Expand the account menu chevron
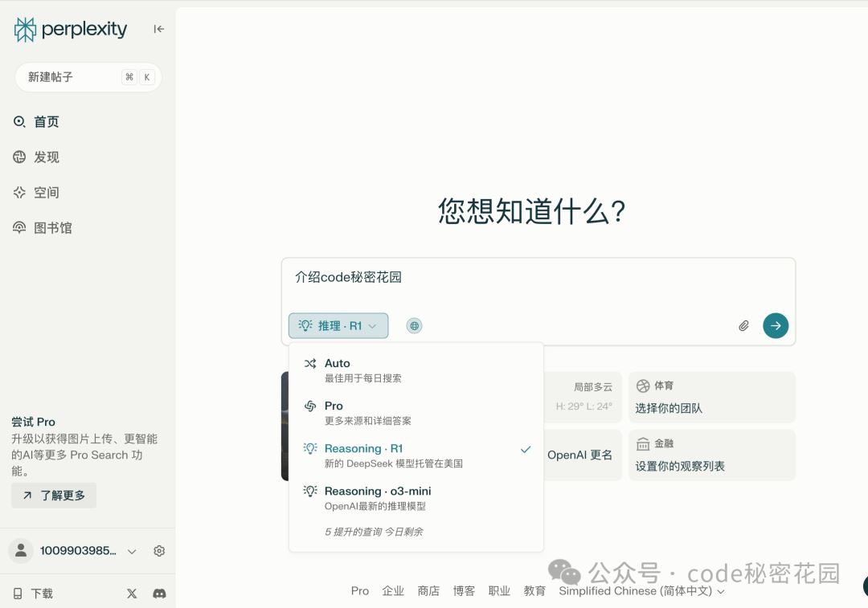868x608 pixels. point(132,551)
